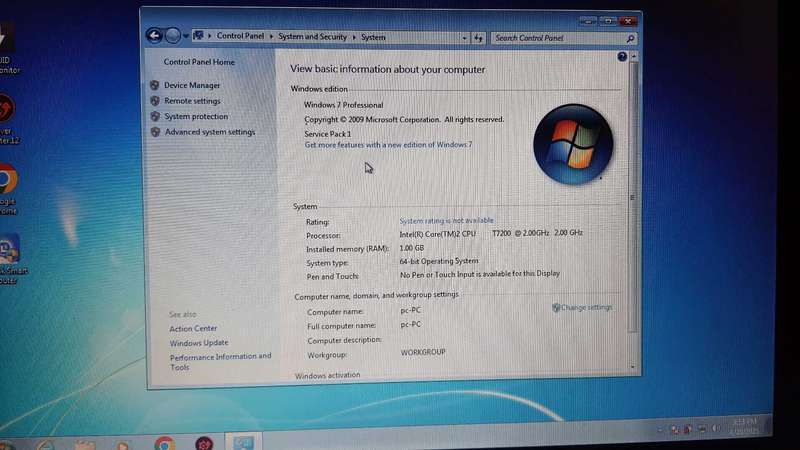Click the search magnifier icon
The height and width of the screenshot is (450, 800).
[x=631, y=39]
